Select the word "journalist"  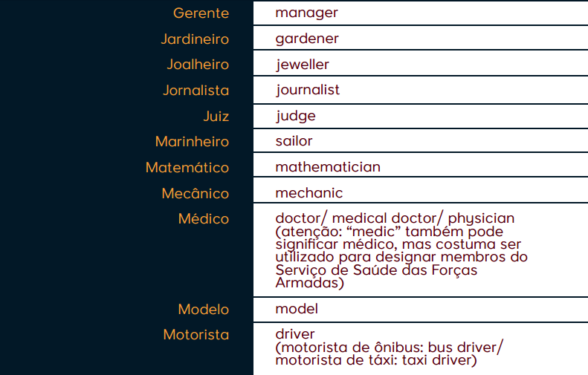click(x=308, y=90)
